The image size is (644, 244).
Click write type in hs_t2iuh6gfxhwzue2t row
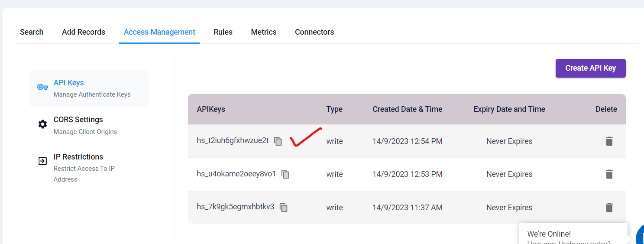(334, 141)
